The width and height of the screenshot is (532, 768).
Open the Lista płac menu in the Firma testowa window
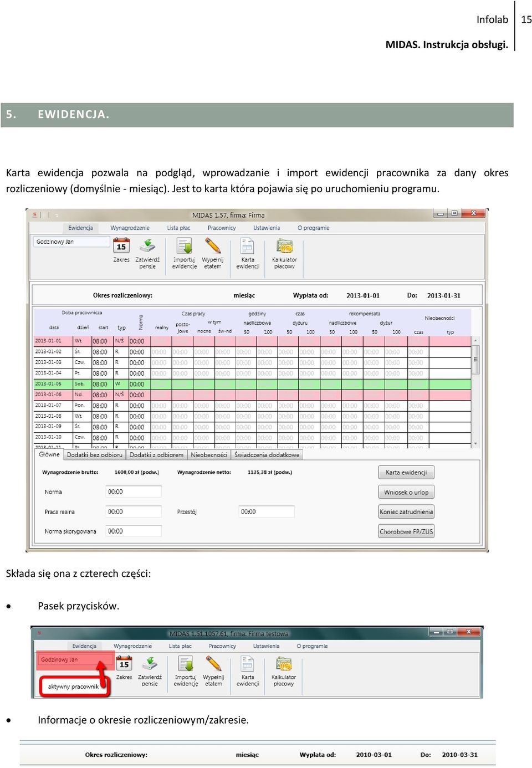point(180,646)
